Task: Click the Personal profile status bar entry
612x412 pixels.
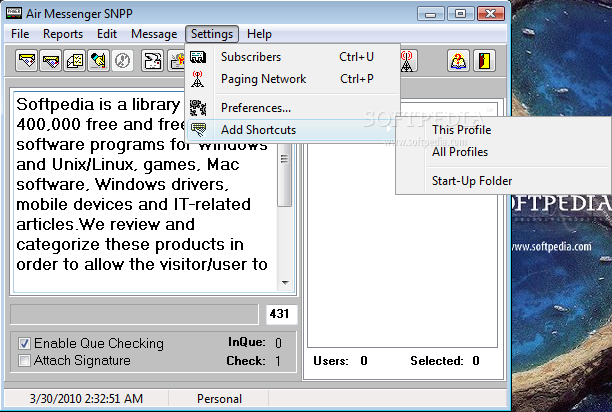Action: tap(219, 399)
